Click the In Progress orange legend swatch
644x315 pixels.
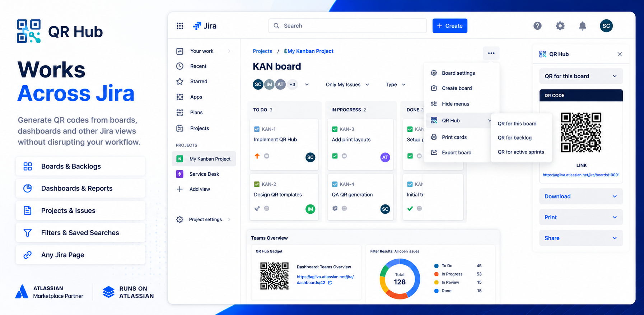pyautogui.click(x=436, y=274)
